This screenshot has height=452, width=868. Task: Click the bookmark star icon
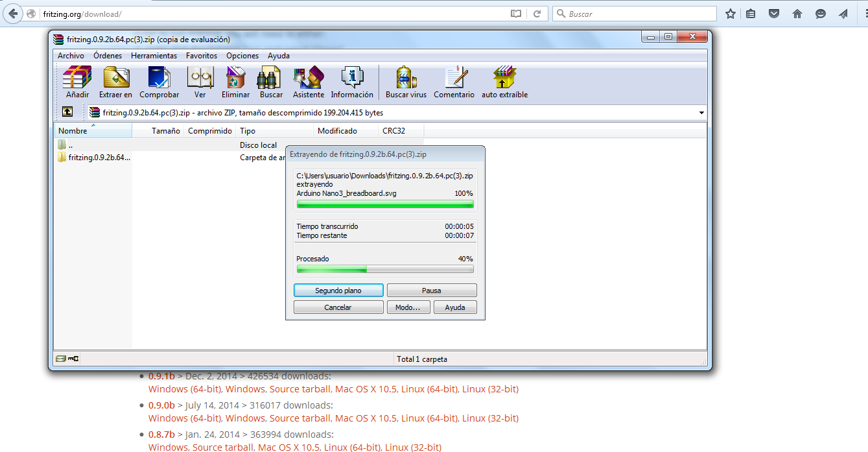[x=731, y=14]
